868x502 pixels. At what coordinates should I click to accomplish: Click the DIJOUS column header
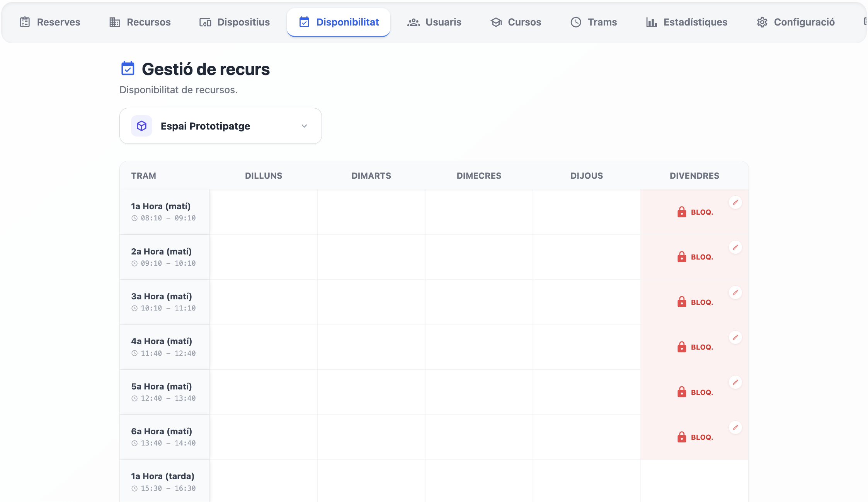click(587, 176)
